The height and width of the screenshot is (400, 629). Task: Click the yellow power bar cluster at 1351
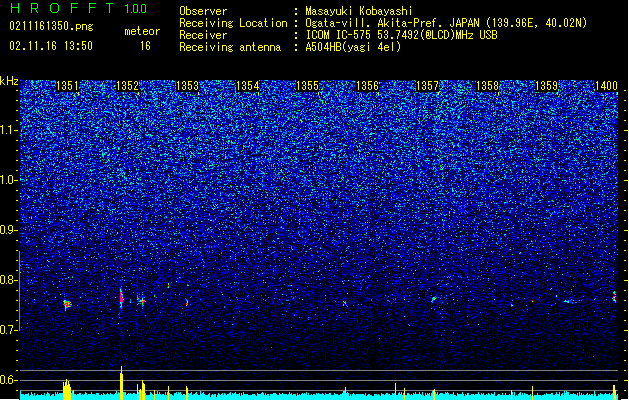pyautogui.click(x=67, y=389)
